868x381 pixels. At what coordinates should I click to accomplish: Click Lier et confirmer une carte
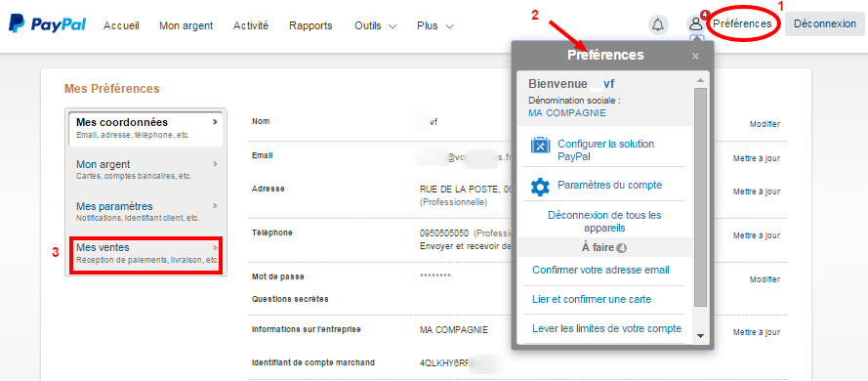coord(592,300)
